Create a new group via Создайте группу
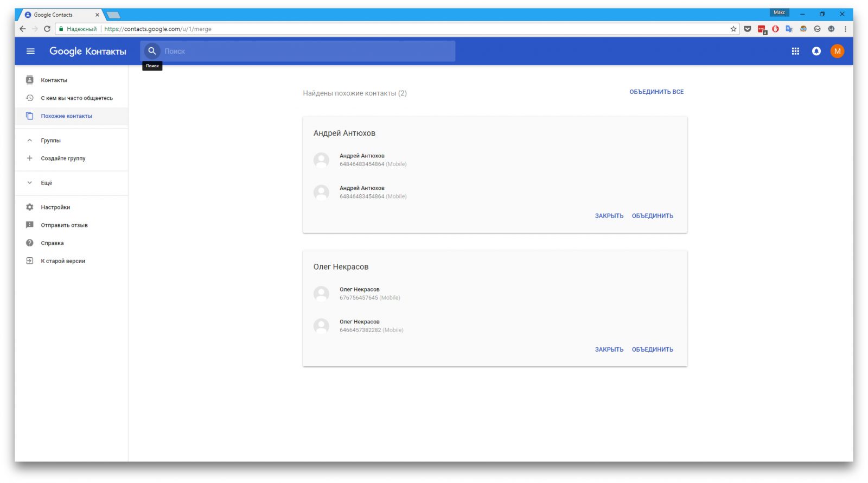The height and width of the screenshot is (483, 868). [63, 158]
